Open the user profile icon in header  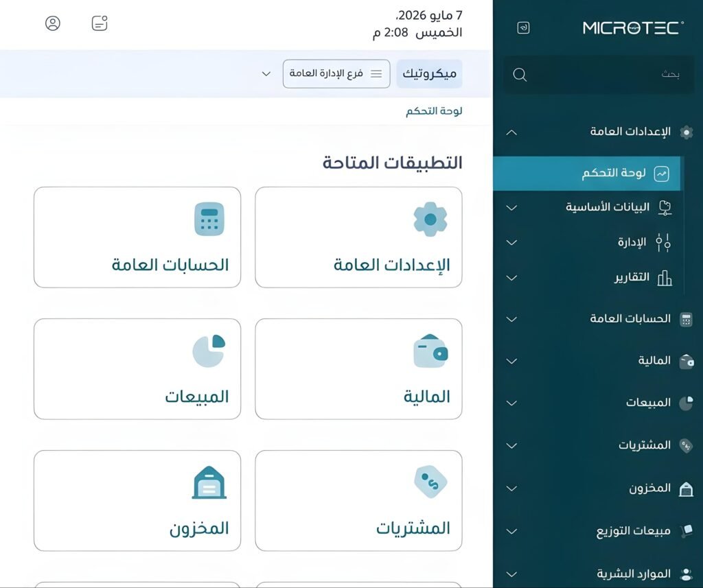[53, 23]
